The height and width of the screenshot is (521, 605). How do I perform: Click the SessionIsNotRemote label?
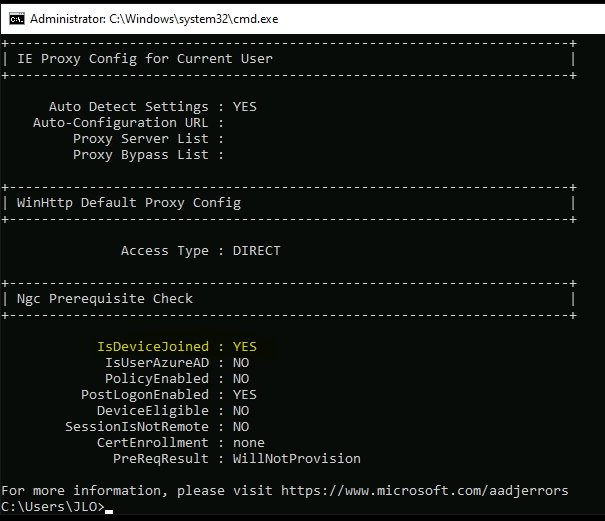(x=137, y=426)
